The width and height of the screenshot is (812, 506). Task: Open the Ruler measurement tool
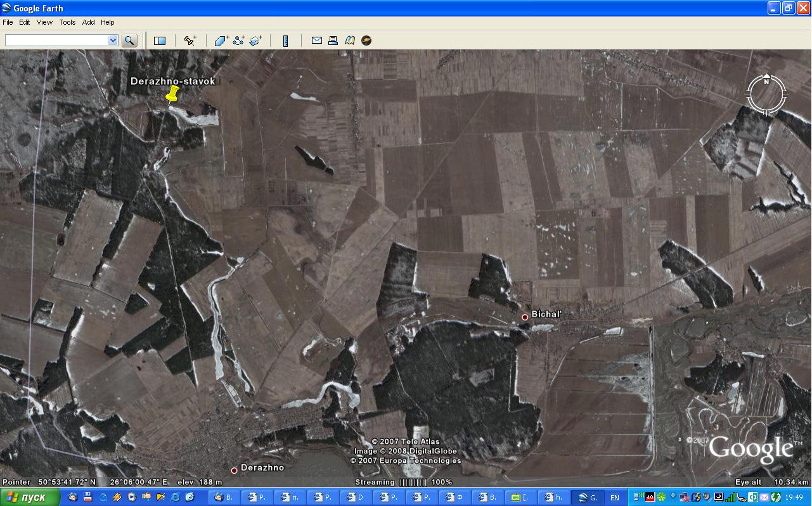(286, 41)
